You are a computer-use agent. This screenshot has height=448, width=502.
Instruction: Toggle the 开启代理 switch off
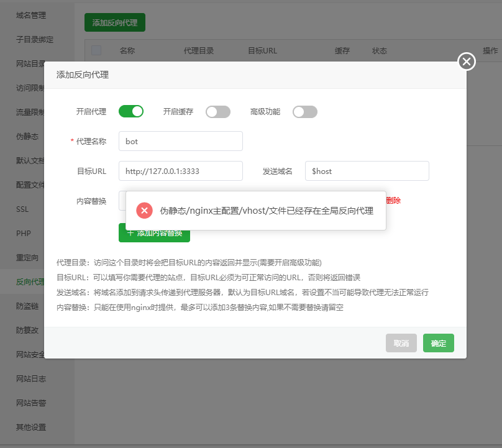point(131,111)
